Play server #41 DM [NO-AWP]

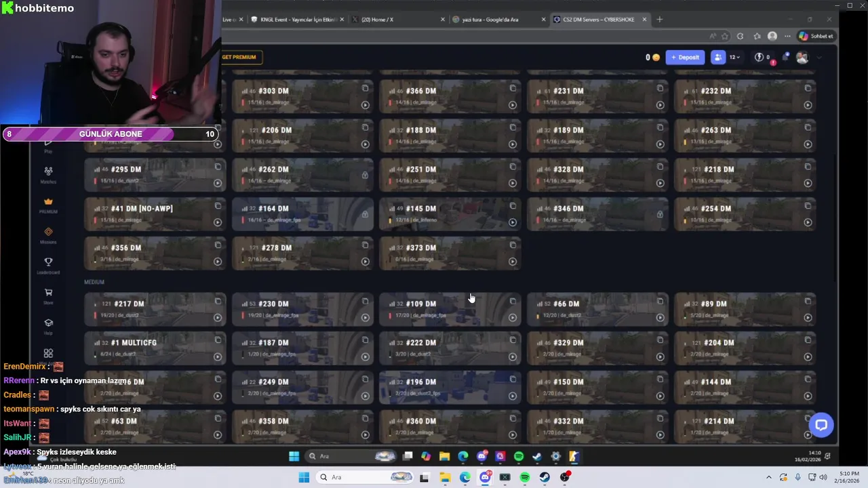pos(218,222)
